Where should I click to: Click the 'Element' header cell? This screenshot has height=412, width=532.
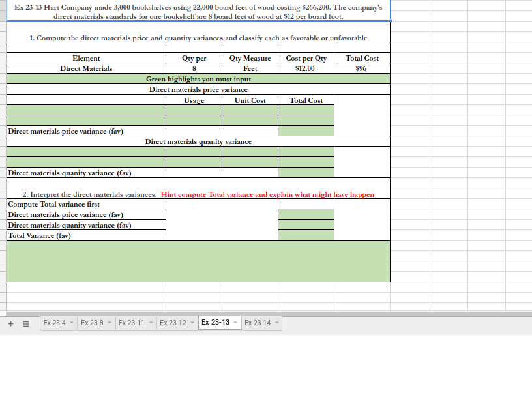[86, 58]
